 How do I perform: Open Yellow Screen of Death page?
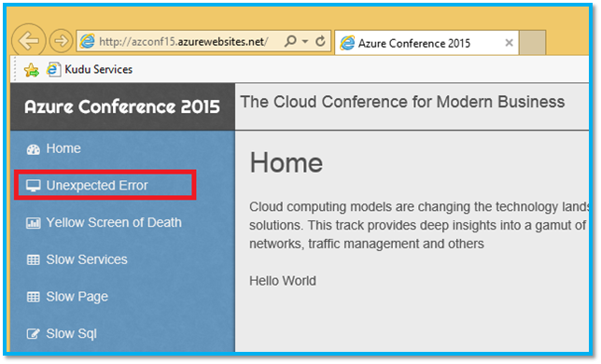[114, 223]
